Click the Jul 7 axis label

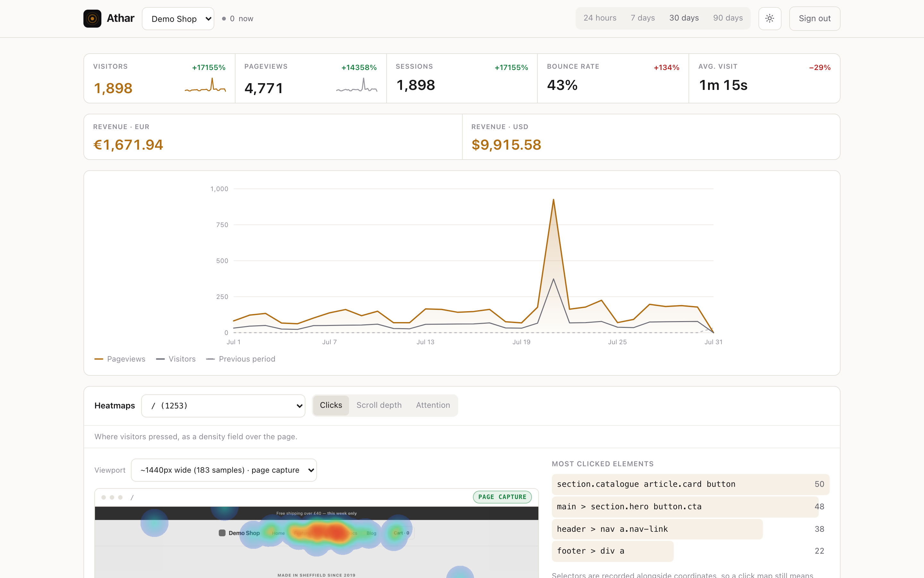click(x=329, y=342)
